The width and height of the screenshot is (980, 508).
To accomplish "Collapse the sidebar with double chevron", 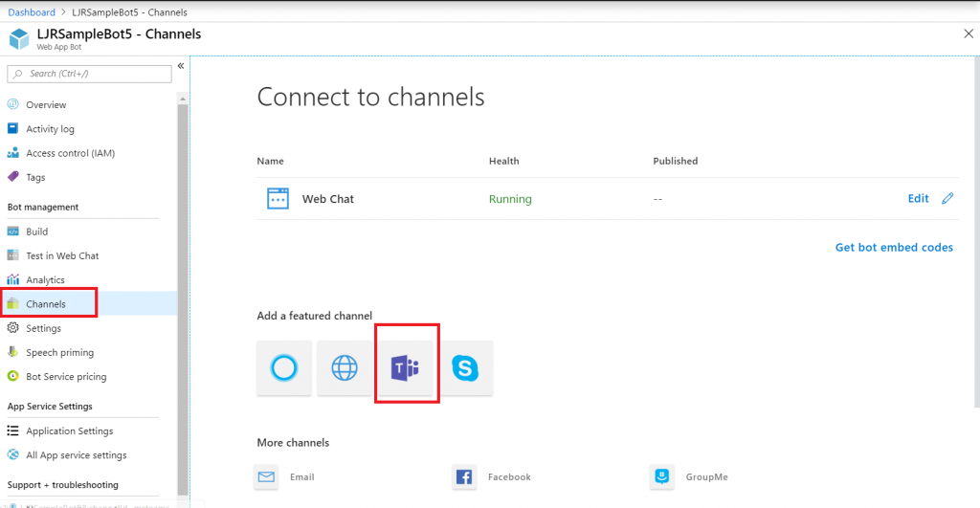I will 181,66.
